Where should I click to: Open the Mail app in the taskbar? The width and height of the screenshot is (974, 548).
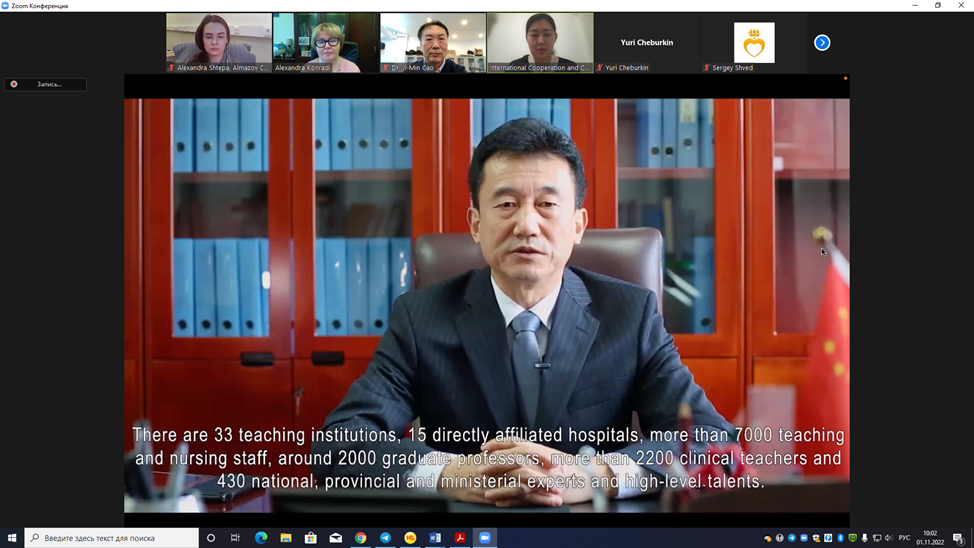(x=336, y=538)
